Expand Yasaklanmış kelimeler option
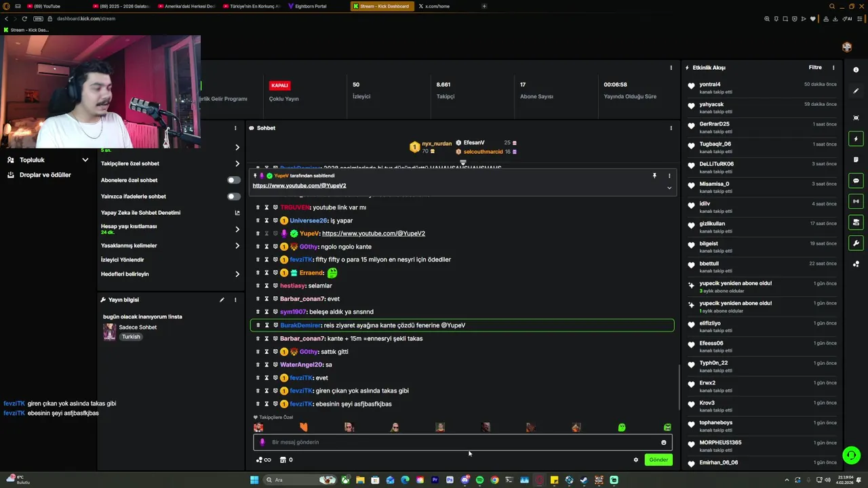 [x=237, y=245]
